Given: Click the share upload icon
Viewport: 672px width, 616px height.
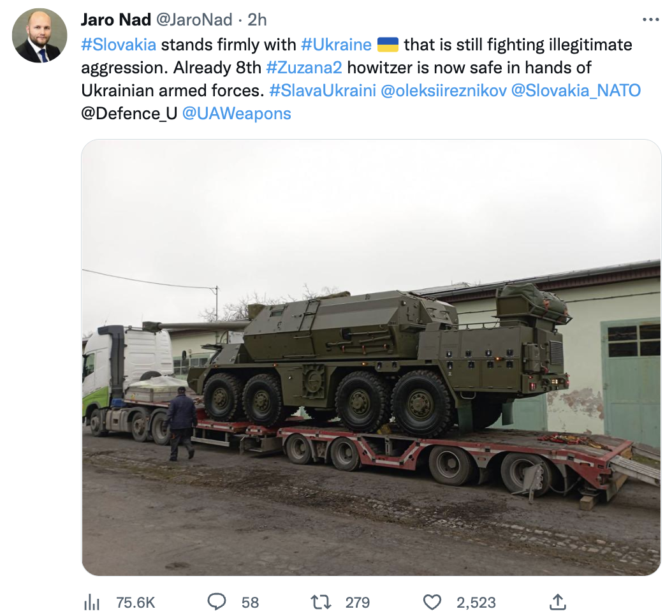Looking at the screenshot, I should (x=558, y=602).
